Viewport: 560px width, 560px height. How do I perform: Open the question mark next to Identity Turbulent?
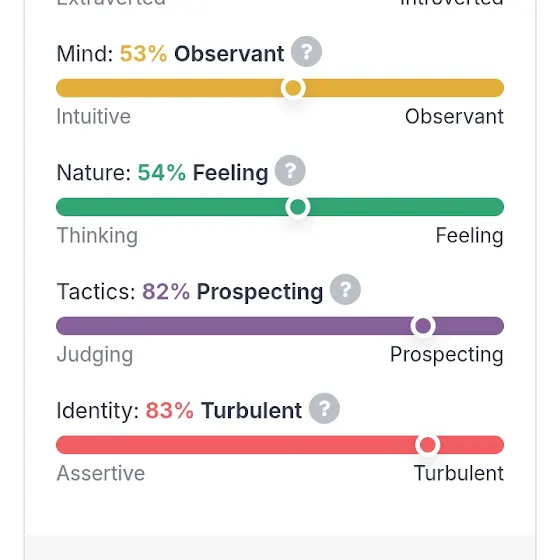324,409
